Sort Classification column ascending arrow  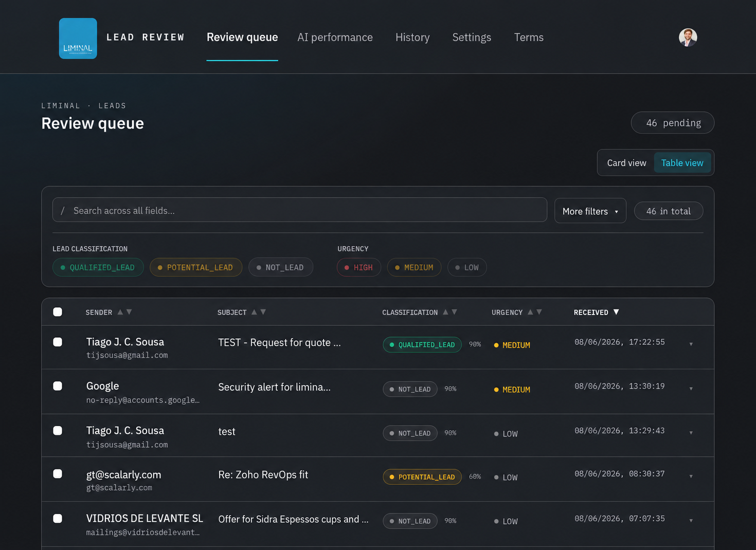445,312
